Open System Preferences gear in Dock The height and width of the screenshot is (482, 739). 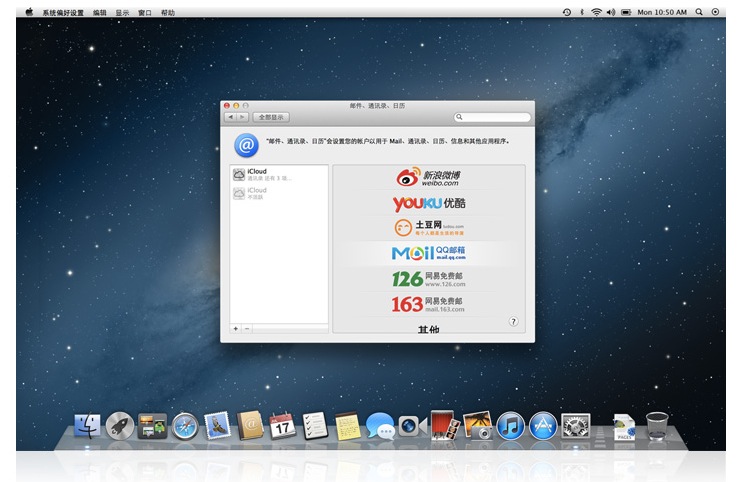coord(575,426)
